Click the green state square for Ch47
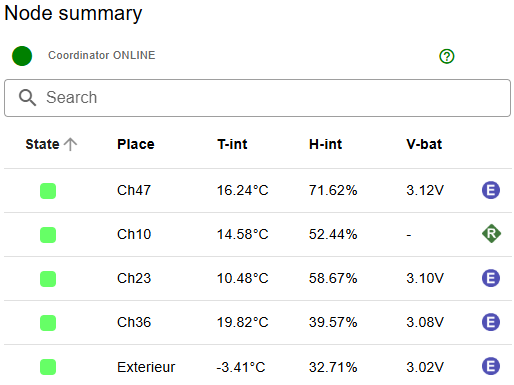The width and height of the screenshot is (514, 385). click(48, 191)
